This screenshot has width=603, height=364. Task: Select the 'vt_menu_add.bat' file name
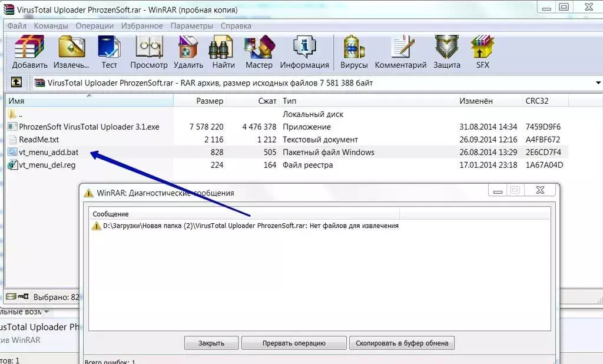pos(48,152)
